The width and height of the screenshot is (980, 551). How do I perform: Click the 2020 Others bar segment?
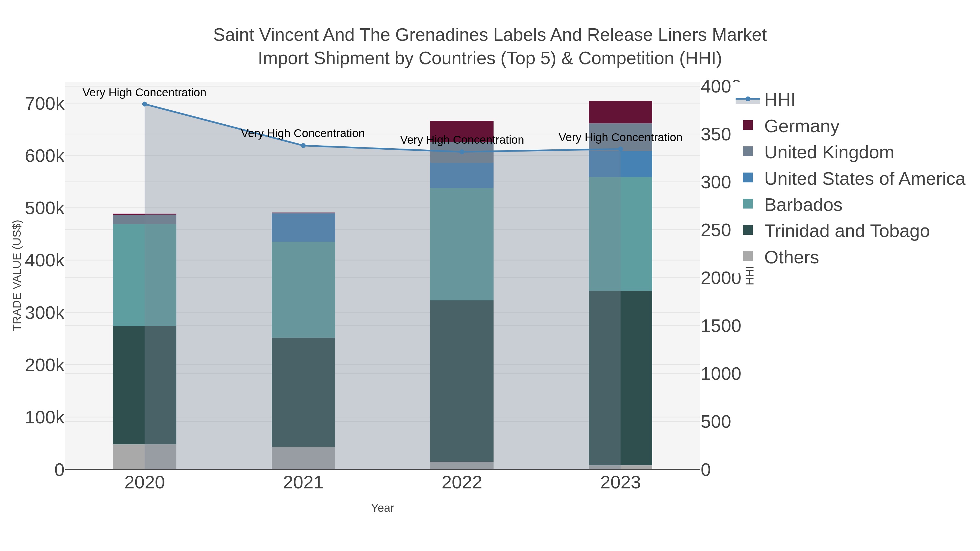pyautogui.click(x=145, y=457)
